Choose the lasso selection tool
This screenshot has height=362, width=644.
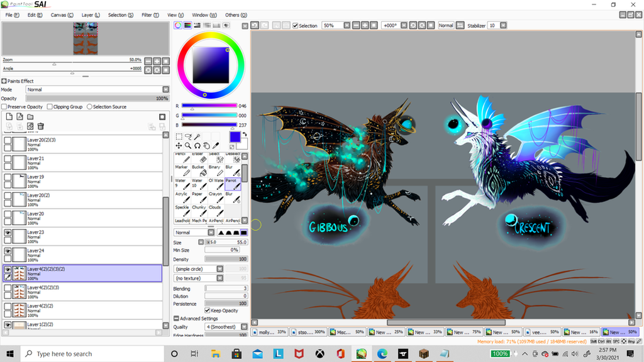tap(188, 136)
